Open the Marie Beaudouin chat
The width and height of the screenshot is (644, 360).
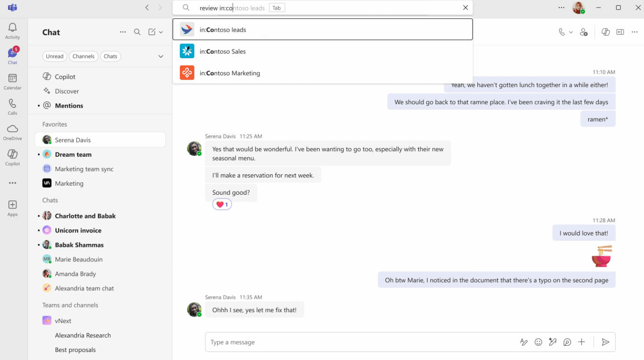(100, 259)
